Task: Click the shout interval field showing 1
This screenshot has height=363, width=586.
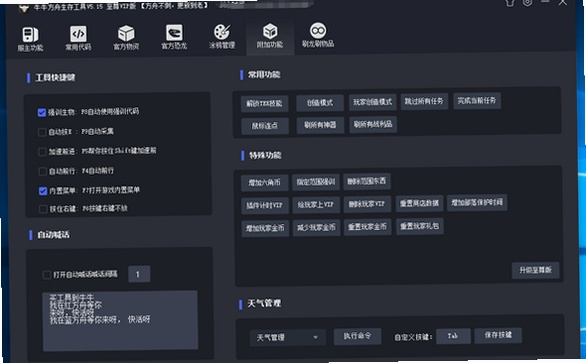Action: [139, 274]
